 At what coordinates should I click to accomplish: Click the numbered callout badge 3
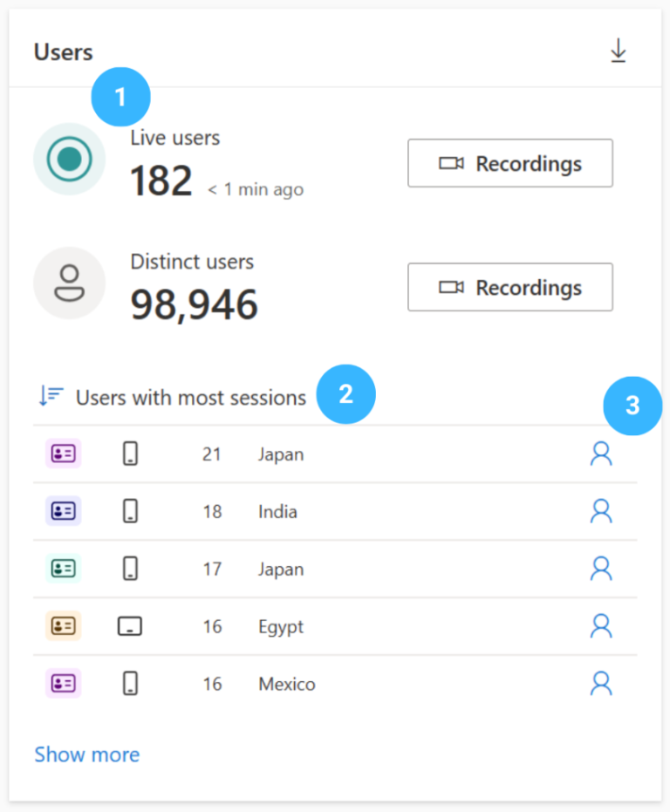(x=632, y=405)
